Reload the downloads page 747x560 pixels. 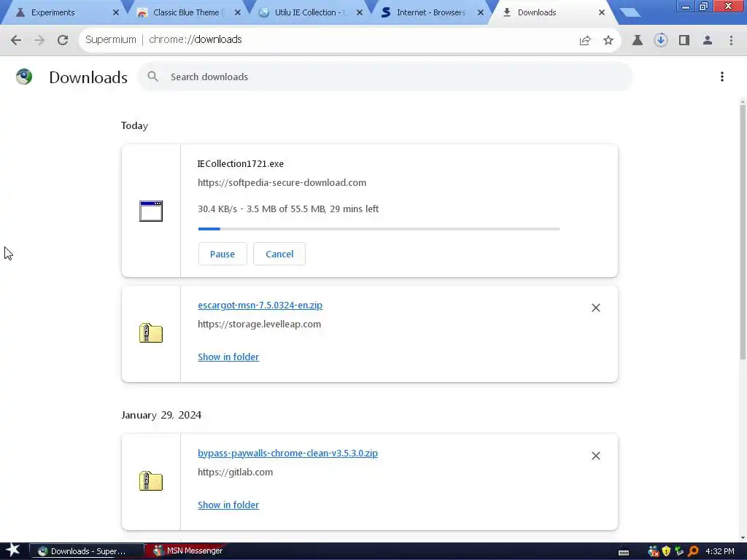pyautogui.click(x=63, y=40)
